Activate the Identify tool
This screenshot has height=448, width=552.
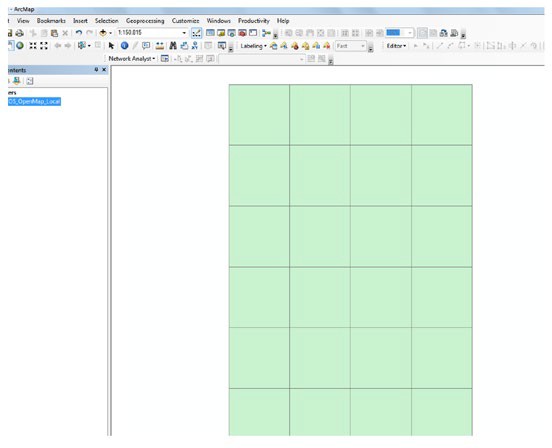tap(124, 45)
